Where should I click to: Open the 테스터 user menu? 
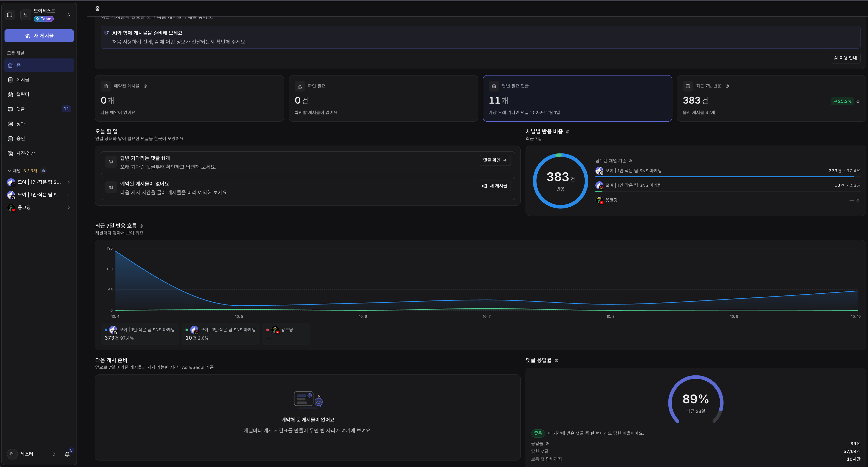(x=31, y=454)
